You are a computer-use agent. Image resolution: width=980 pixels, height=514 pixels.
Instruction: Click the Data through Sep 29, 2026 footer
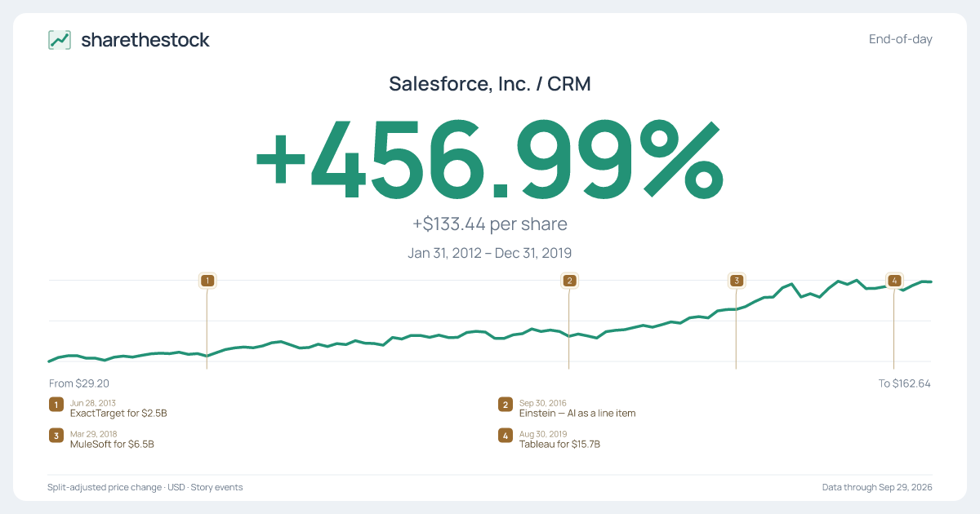[x=877, y=487]
